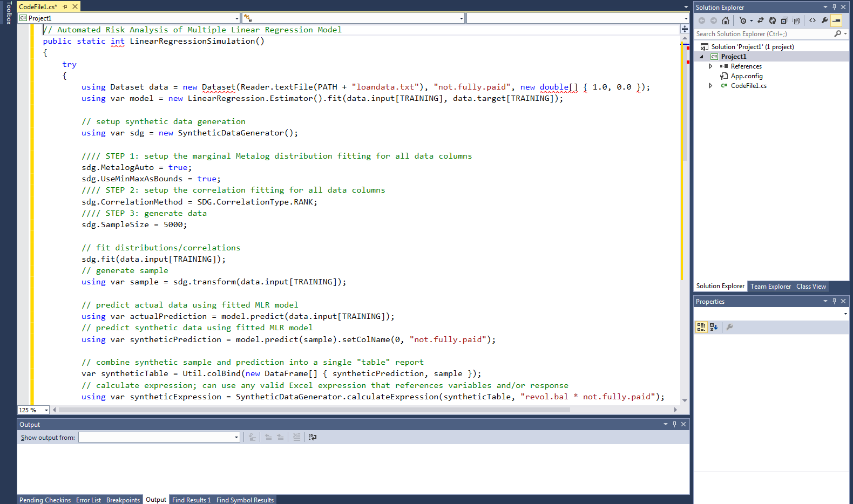The image size is (853, 504).
Task: Click the Alphabetical sort icon in Properties
Action: [714, 327]
